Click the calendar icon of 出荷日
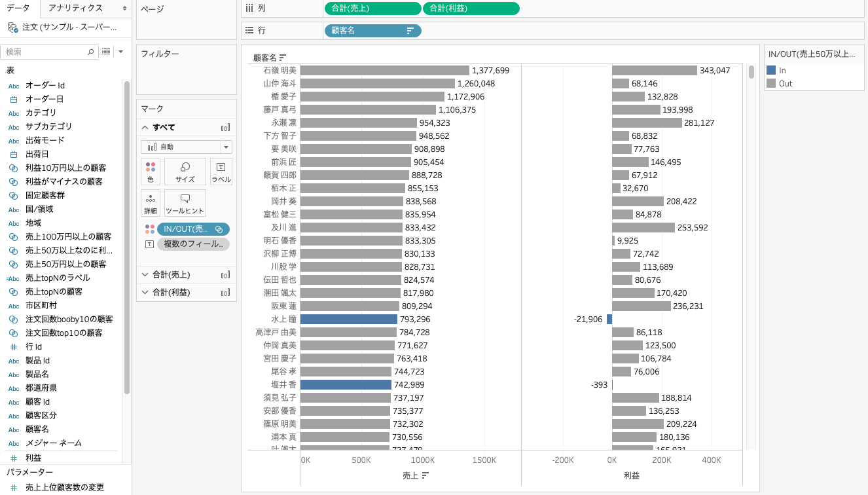Image resolution: width=868 pixels, height=495 pixels. pos(13,154)
